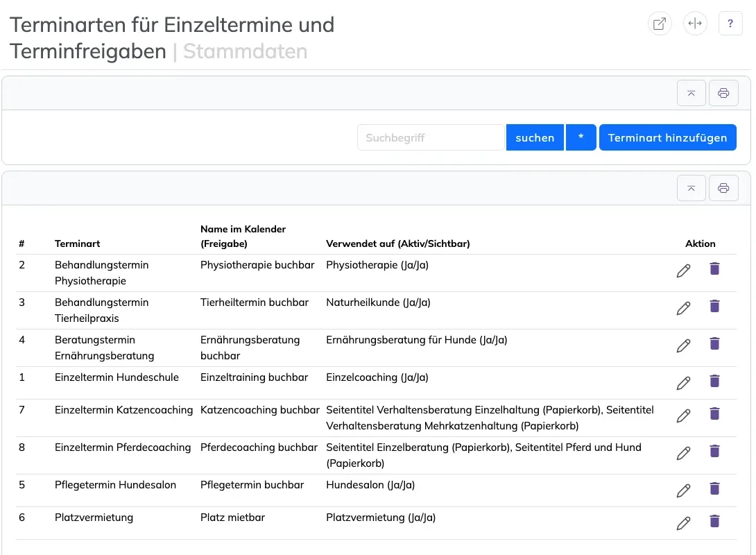Select Seitentitel Einzelberatung (Papierkorb) usage cell
The width and height of the screenshot is (756, 555).
coord(483,455)
